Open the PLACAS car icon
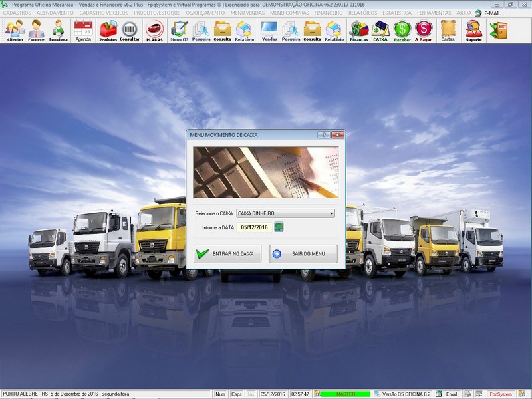Screen dimensions: 532x399 pyautogui.click(x=155, y=30)
